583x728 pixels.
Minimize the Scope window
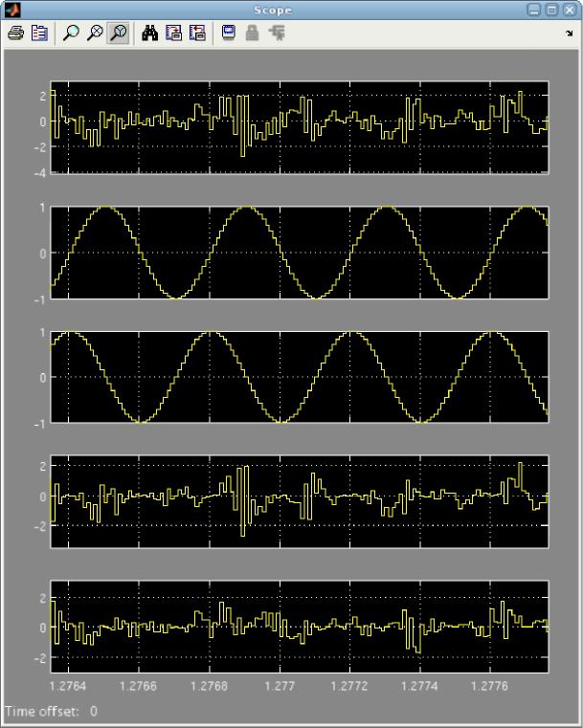pos(534,10)
